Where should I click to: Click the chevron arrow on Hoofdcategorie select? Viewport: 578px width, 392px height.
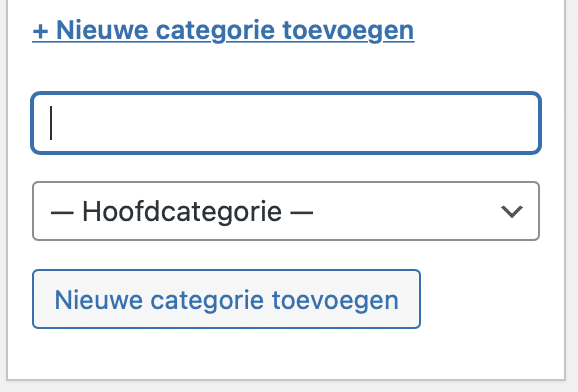(x=512, y=212)
